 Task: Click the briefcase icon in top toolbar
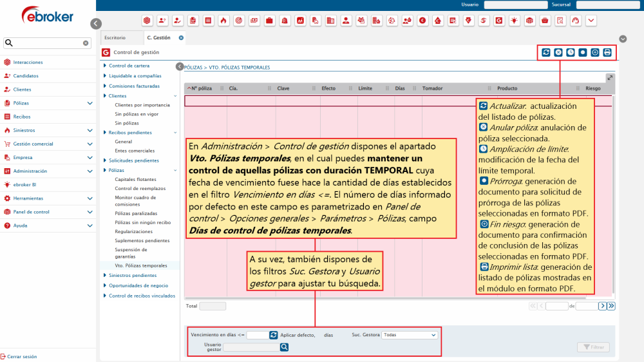click(x=269, y=21)
